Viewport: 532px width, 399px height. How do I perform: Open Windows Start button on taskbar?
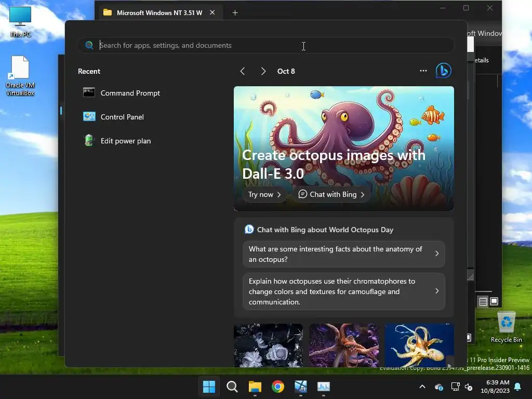[209, 387]
